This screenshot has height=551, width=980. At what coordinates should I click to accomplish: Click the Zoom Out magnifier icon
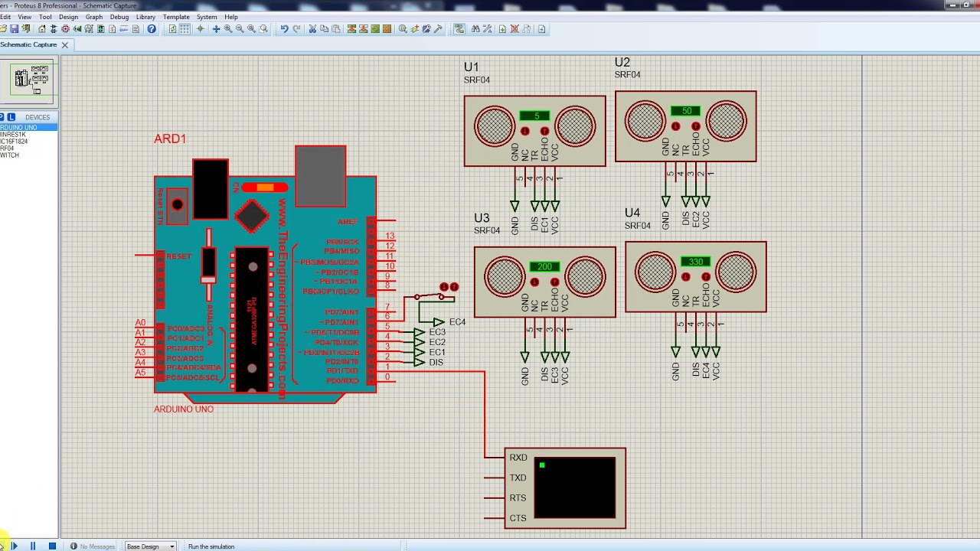click(240, 29)
